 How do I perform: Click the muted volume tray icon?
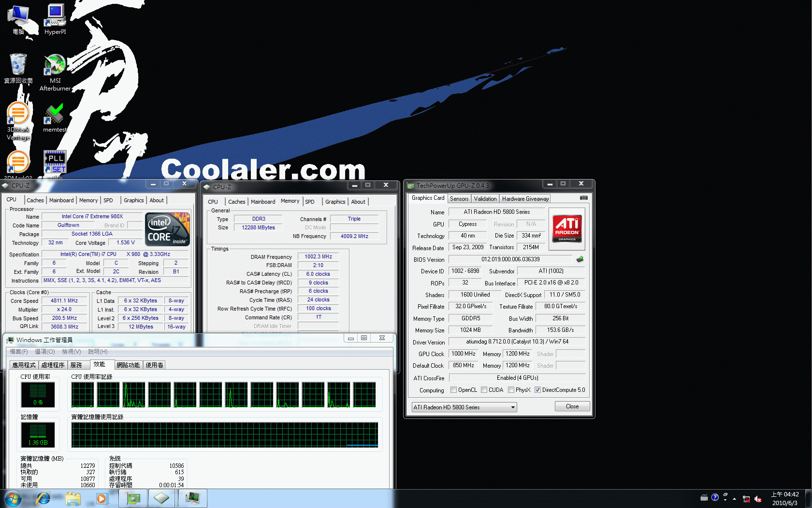tap(757, 499)
